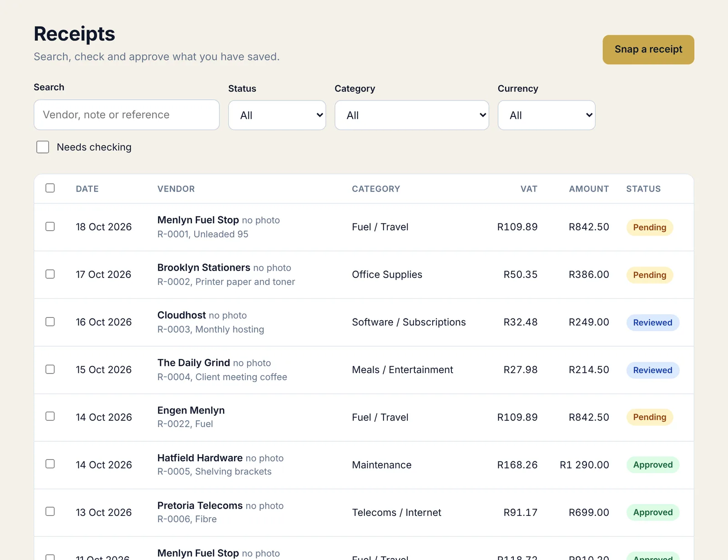Open the Hatfield Hardware vendor name
The image size is (728, 560).
tap(200, 458)
